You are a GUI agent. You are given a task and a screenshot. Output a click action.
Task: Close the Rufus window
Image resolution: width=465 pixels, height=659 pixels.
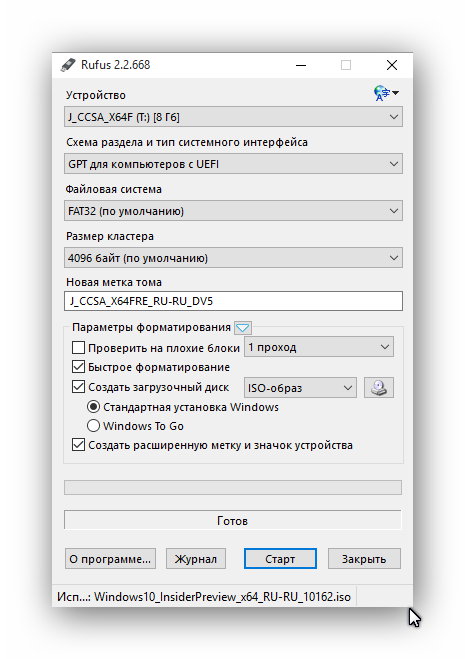point(392,65)
